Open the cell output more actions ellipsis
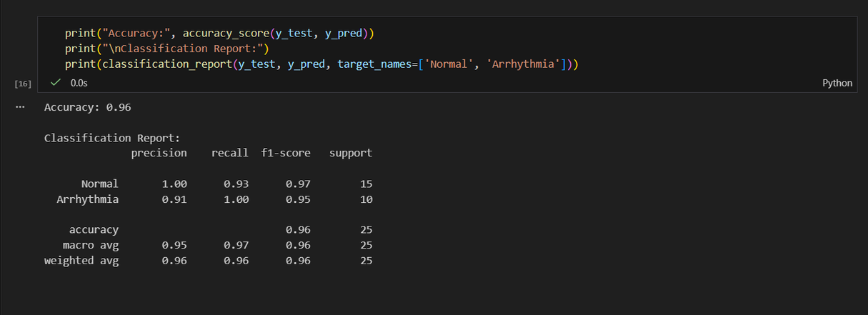The height and width of the screenshot is (315, 868). click(x=20, y=107)
